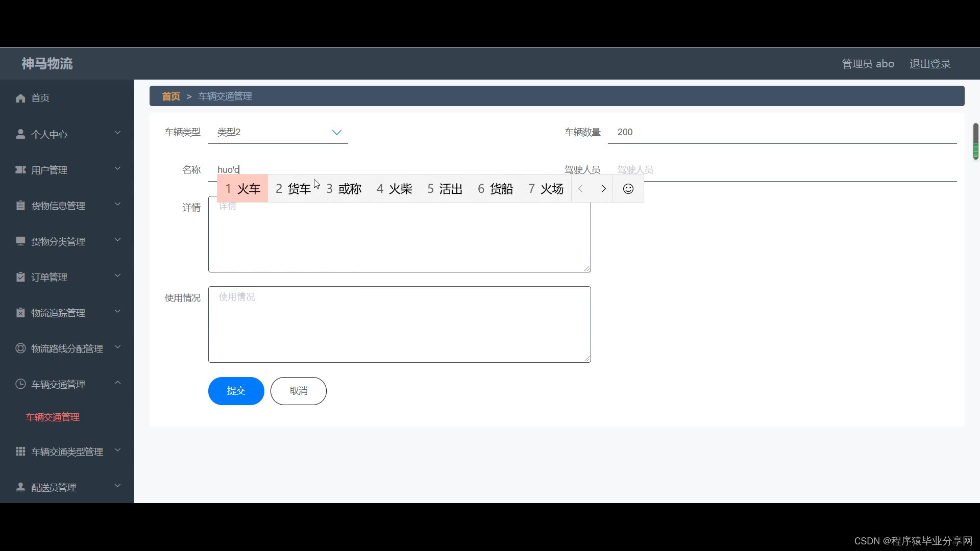This screenshot has width=980, height=551.
Task: Click the 用户管理 sidebar icon
Action: pos(20,169)
